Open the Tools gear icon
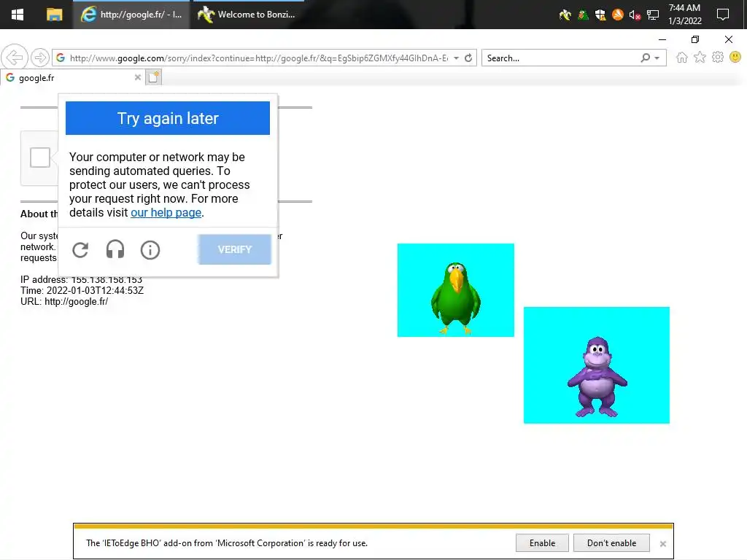747x560 pixels. [718, 58]
